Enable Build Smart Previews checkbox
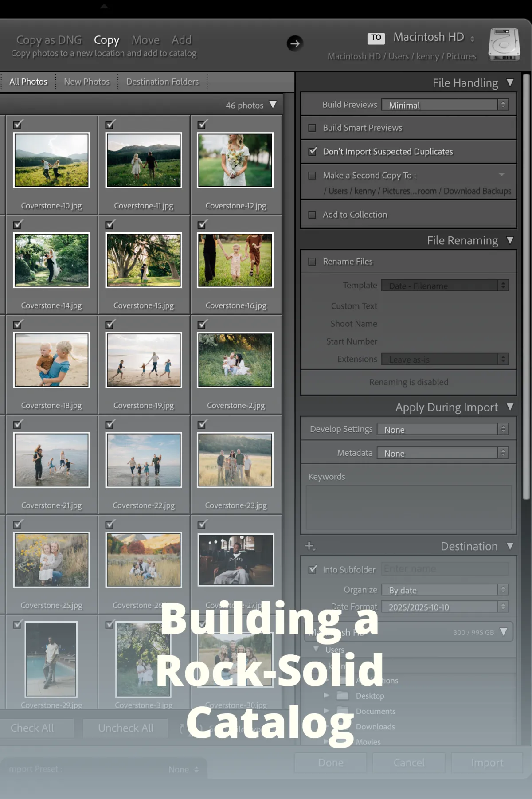532x799 pixels. (312, 128)
